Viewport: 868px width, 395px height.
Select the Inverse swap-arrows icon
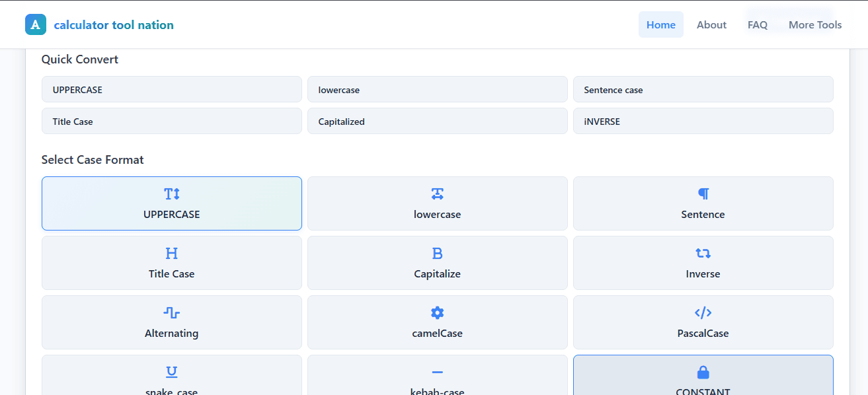(703, 253)
